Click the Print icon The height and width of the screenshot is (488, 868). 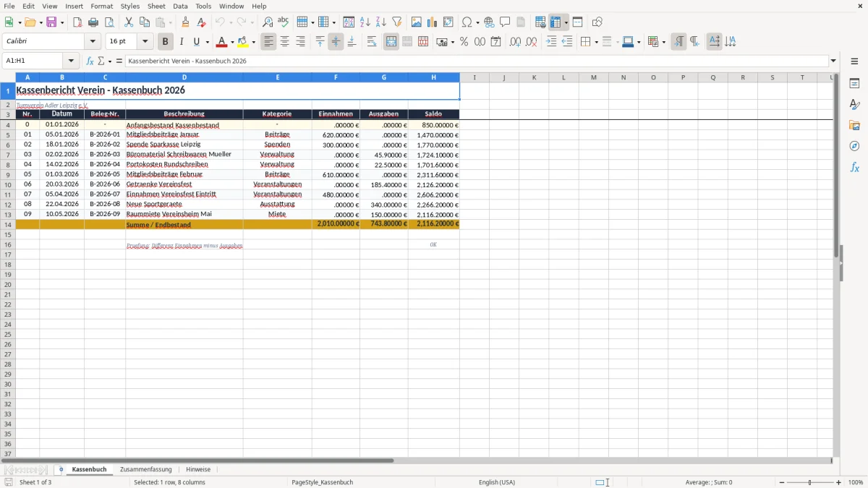pyautogui.click(x=93, y=22)
